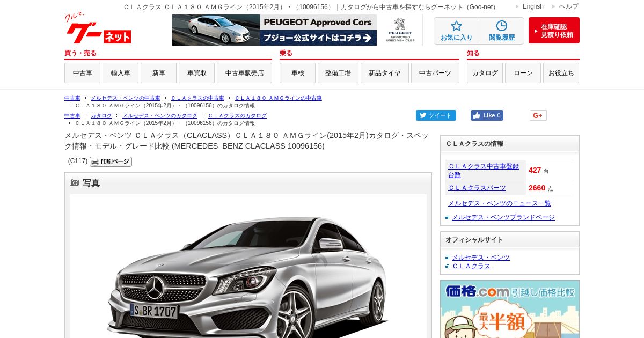This screenshot has width=644, height=338.
Task: Open the 車検 menu item
Action: [x=297, y=73]
